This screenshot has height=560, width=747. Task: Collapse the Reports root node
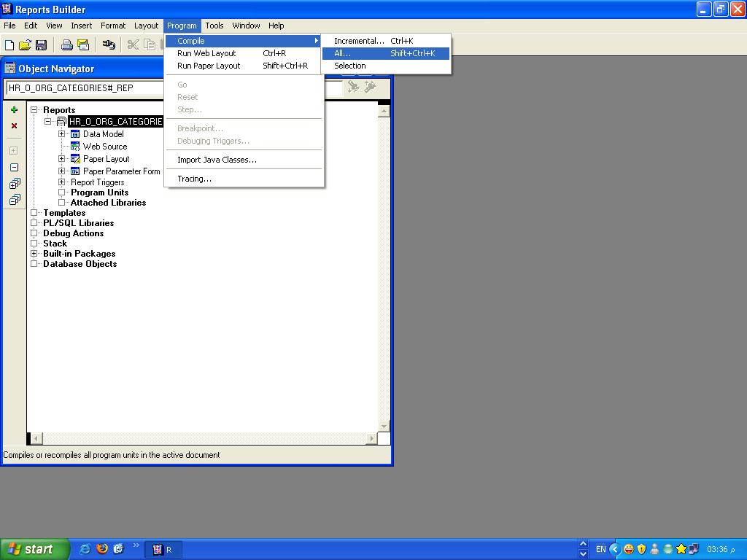tap(34, 110)
